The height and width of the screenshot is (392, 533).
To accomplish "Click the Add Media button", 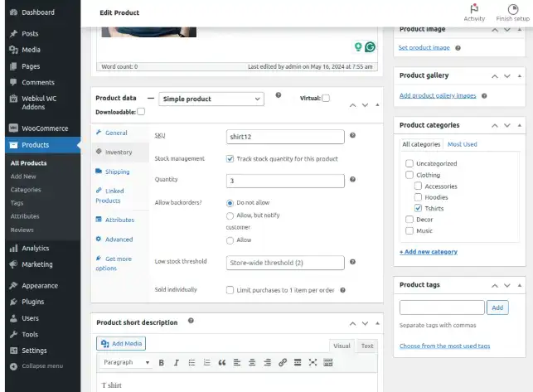I will 121,343.
